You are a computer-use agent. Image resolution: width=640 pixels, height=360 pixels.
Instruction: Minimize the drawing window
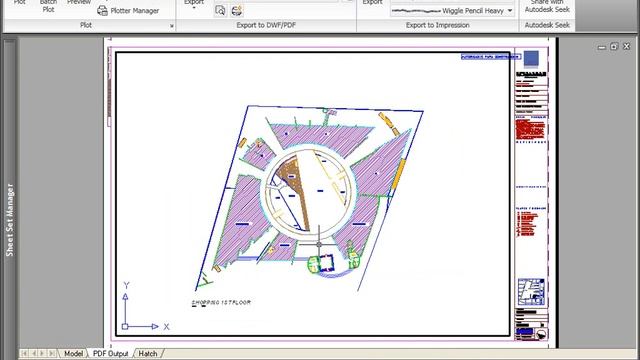point(601,47)
